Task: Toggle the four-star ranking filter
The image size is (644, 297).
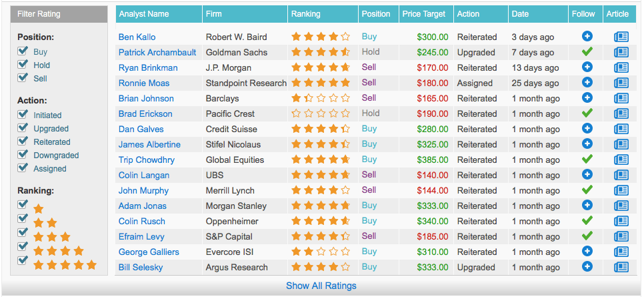Action: pyautogui.click(x=23, y=246)
